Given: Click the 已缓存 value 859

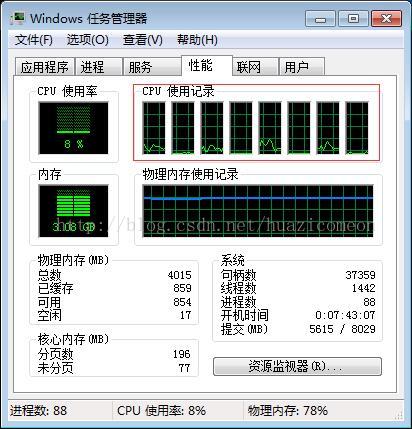Looking at the screenshot, I should click(x=182, y=288).
